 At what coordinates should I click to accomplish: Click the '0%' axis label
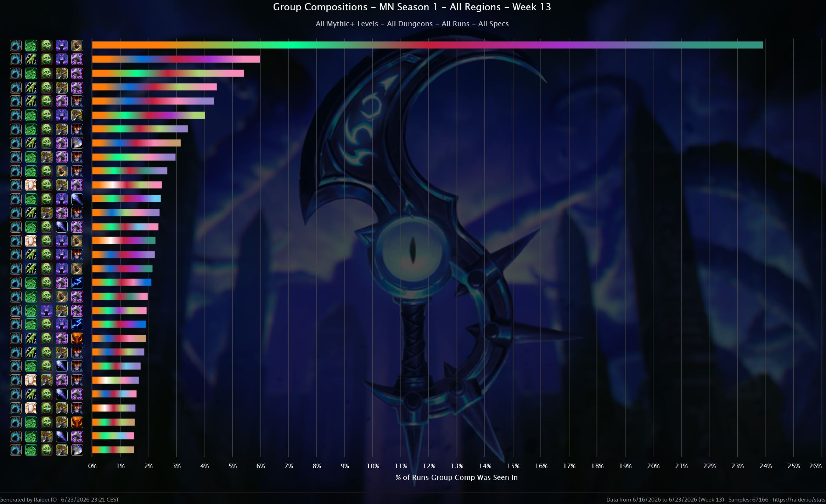tap(92, 466)
